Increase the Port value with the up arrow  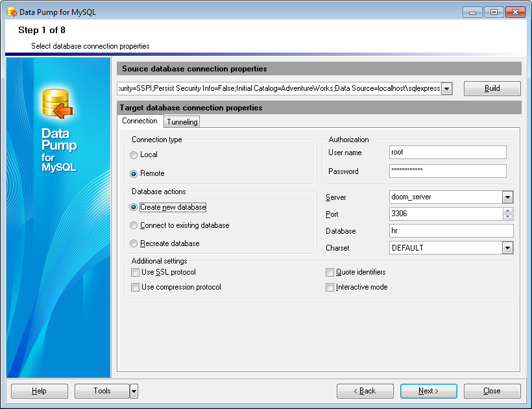507,211
